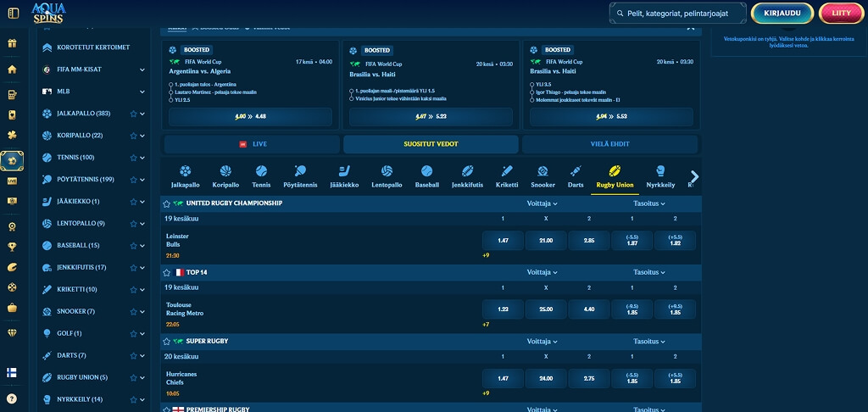Select Lentopallo sport in carousel
Screen dimensions: 868x412
[x=387, y=177]
